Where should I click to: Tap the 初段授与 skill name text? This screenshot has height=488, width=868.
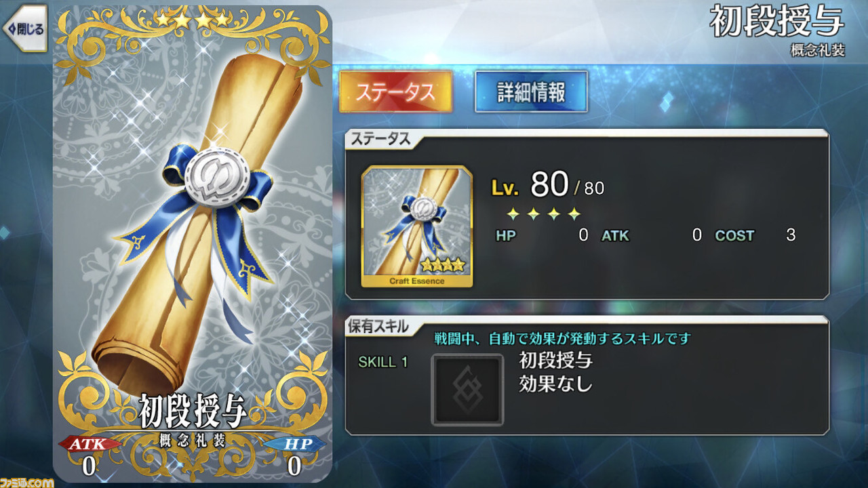556,360
